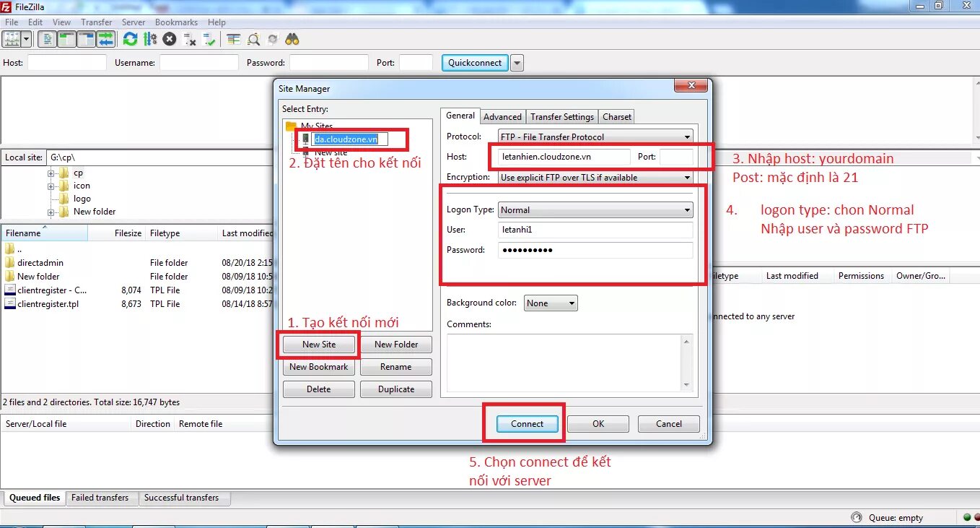Toggle processing of the transfer queue
The width and height of the screenshot is (980, 528).
150,39
